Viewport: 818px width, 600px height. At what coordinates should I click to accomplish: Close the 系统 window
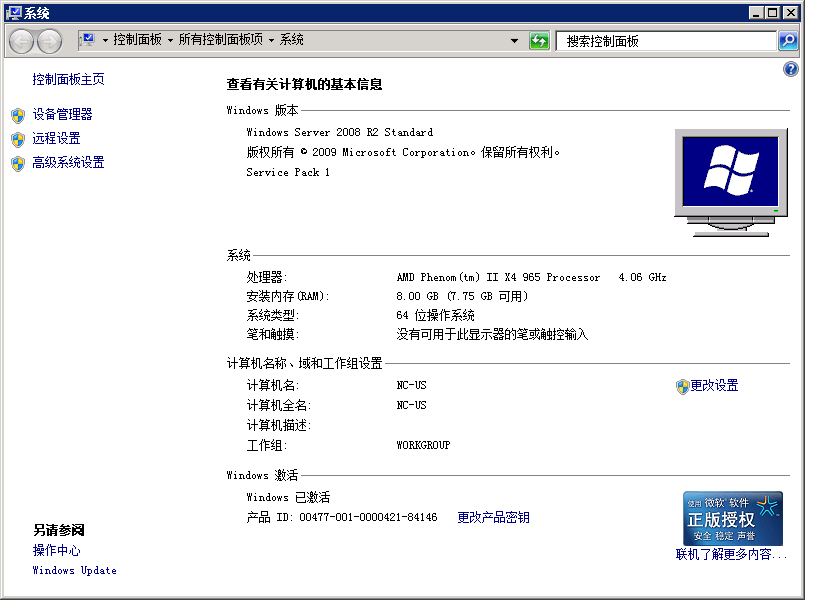coord(791,13)
